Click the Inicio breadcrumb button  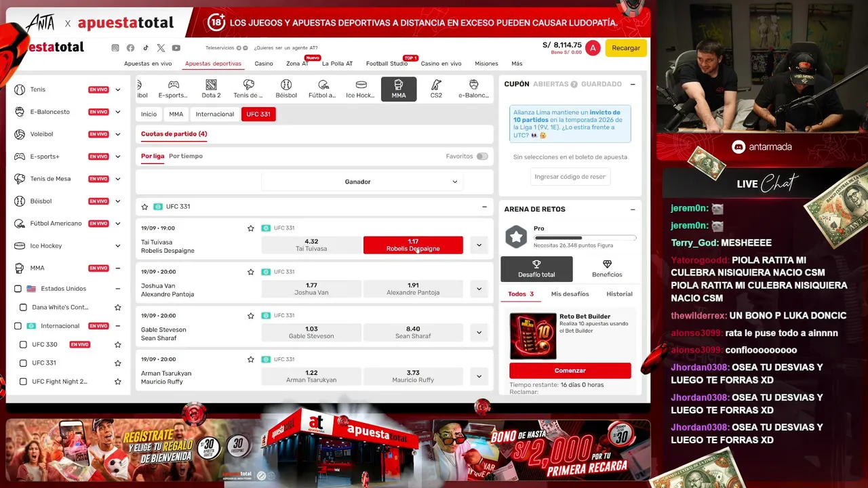[x=149, y=115]
